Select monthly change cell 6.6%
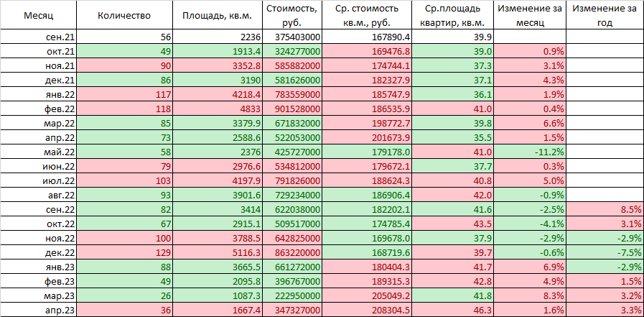This screenshot has height=317, width=644. point(530,124)
